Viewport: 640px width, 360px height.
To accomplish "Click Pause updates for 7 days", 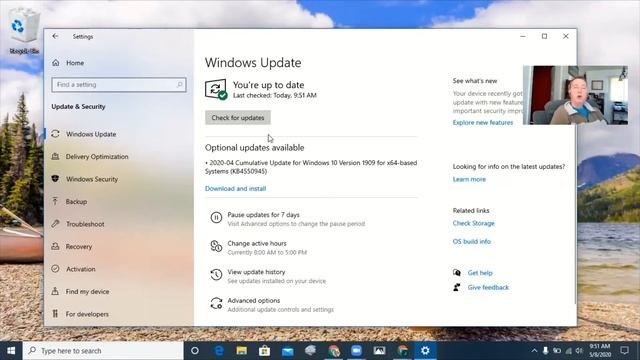I will point(263,215).
